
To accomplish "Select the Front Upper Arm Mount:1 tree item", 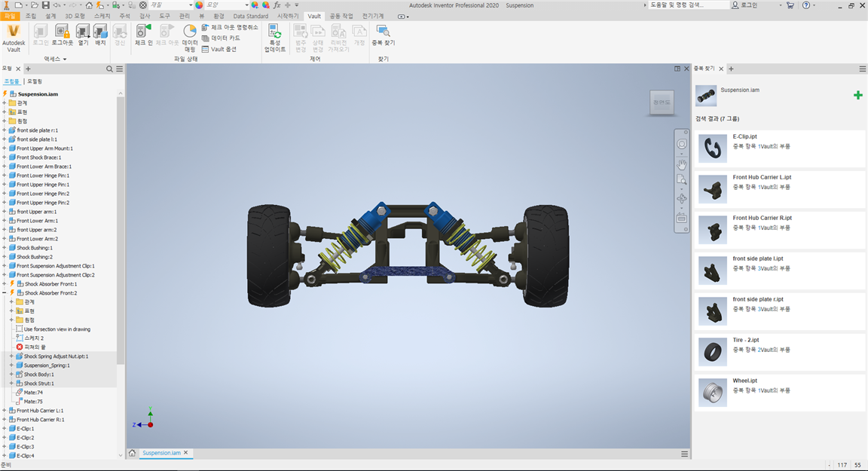I will click(x=44, y=148).
